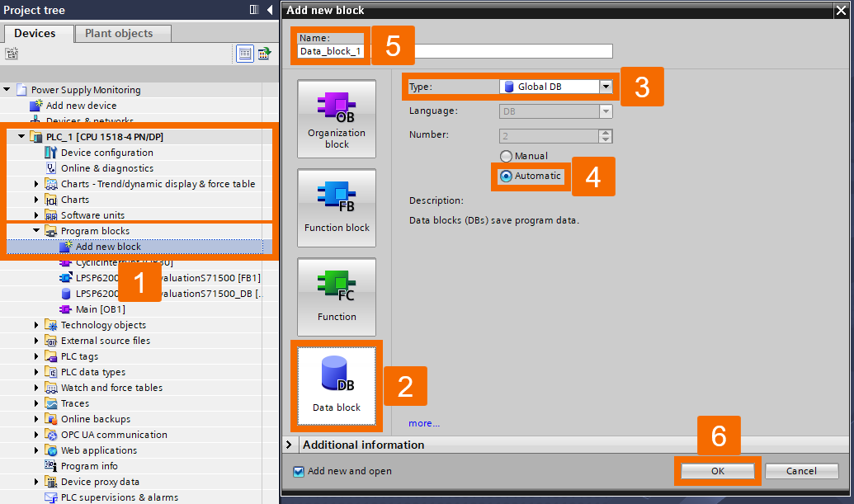
Task: Click the Add new device icon
Action: pyautogui.click(x=36, y=105)
